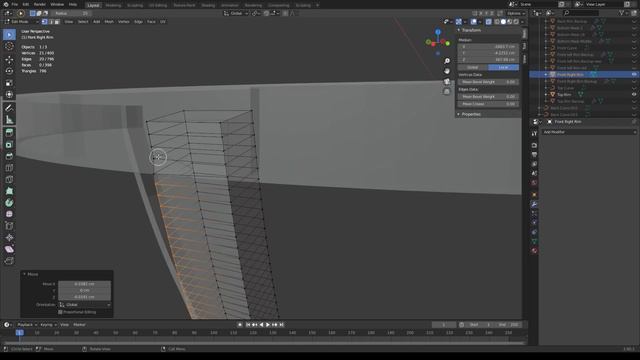This screenshot has width=640, height=360.
Task: Select the Shear tool
Action: coord(9,249)
